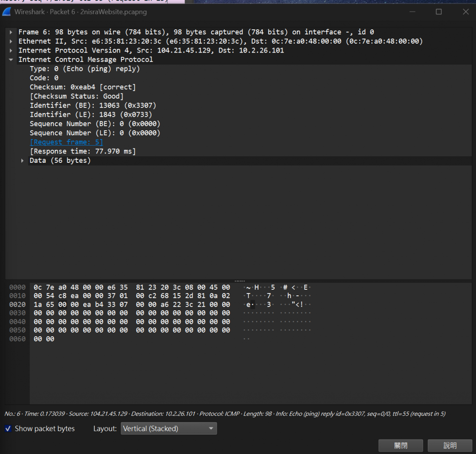Minimize the Wireshark packet window
The width and height of the screenshot is (476, 454).
412,12
